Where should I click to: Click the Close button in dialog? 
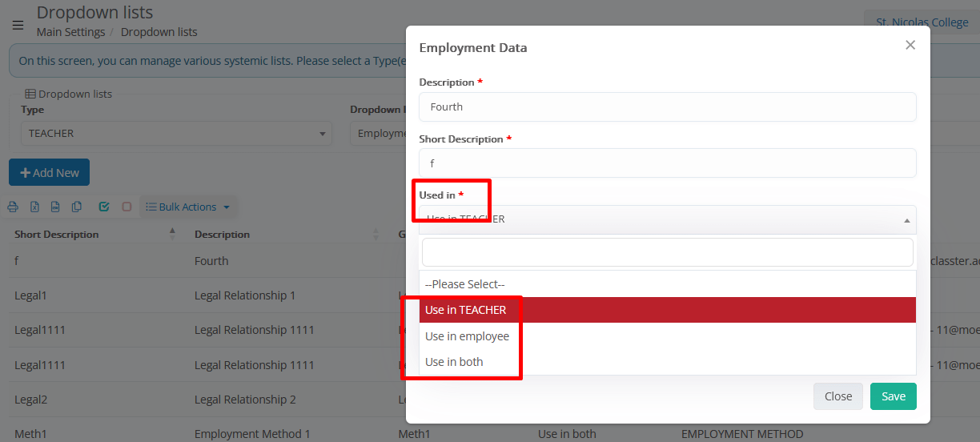click(837, 396)
